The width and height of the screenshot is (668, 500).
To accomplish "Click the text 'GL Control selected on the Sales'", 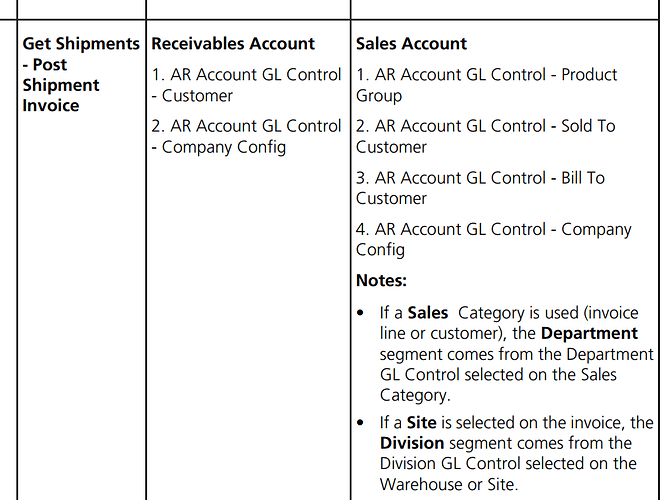I will click(498, 374).
